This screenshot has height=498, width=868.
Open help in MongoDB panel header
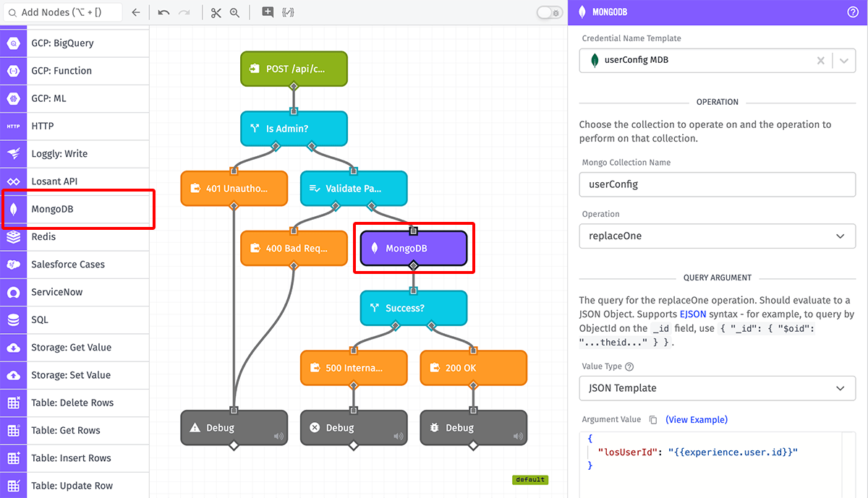[852, 12]
